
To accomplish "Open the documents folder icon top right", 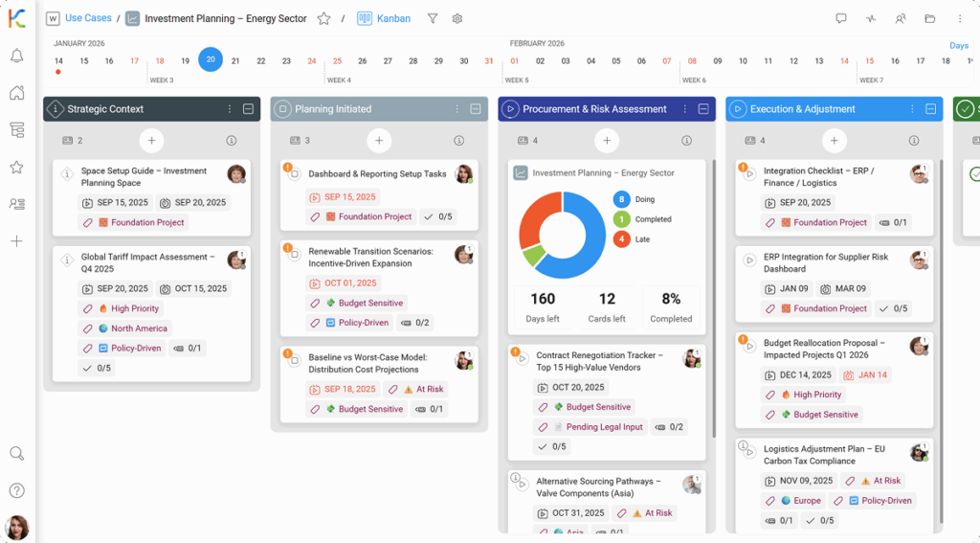I will click(929, 18).
